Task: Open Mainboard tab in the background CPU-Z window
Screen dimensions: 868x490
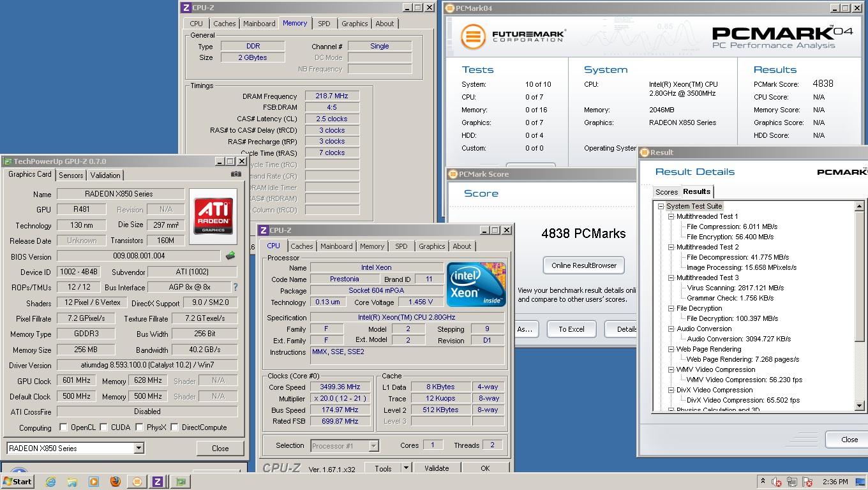Action: 259,24
